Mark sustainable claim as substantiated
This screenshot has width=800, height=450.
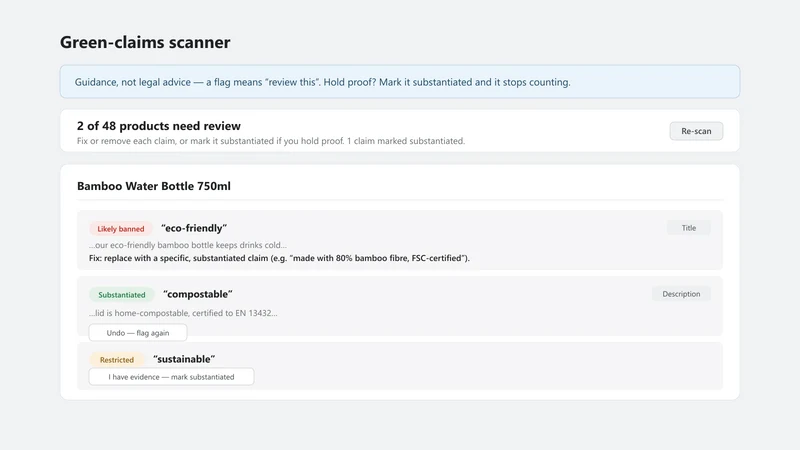tap(171, 377)
